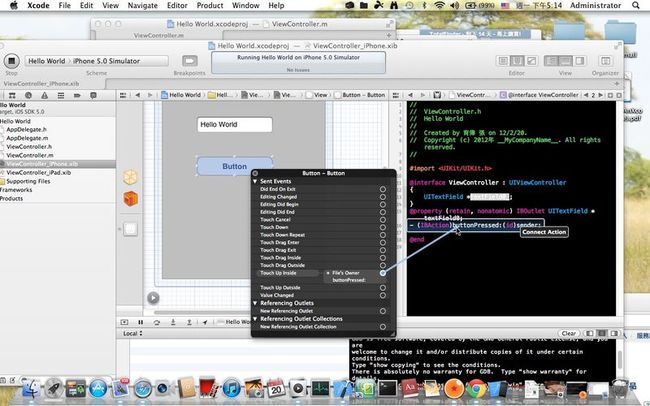Image resolution: width=650 pixels, height=406 pixels.
Task: Click the Hello World text field on canvas
Action: (x=235, y=124)
